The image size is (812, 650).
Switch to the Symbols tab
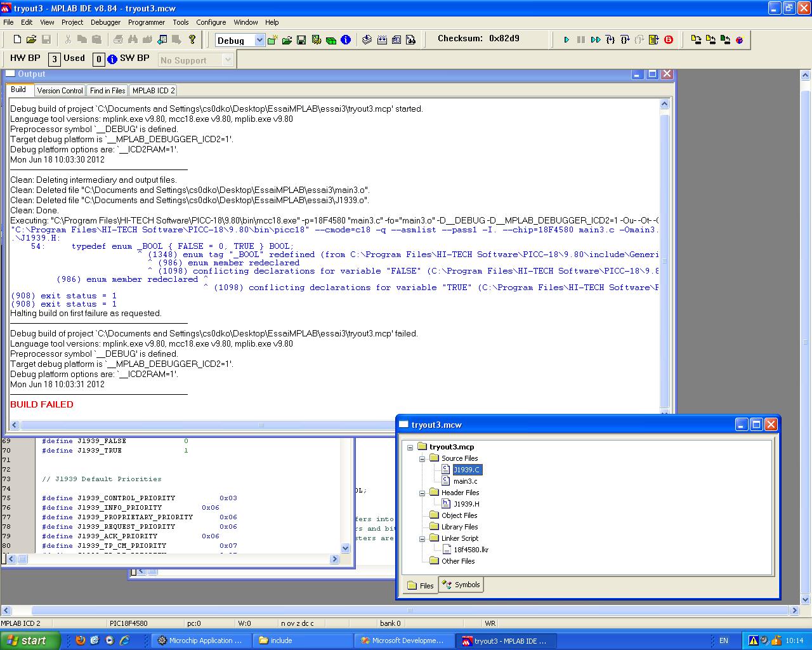point(462,585)
